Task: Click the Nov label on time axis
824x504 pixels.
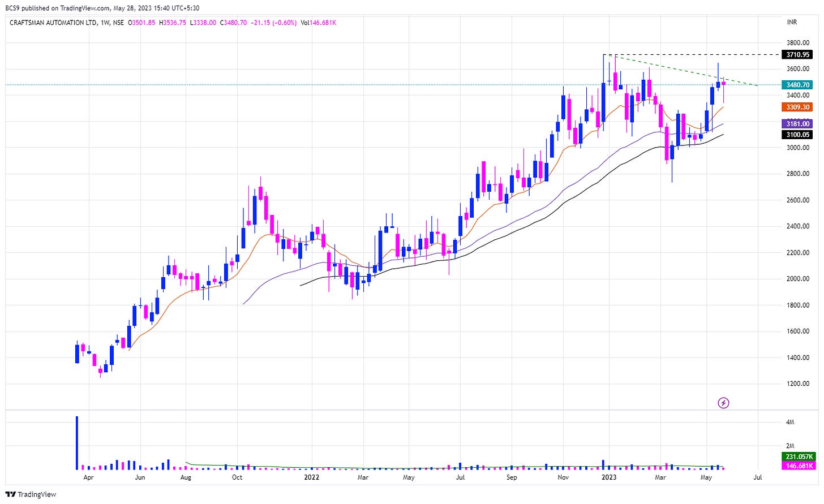Action: point(563,477)
